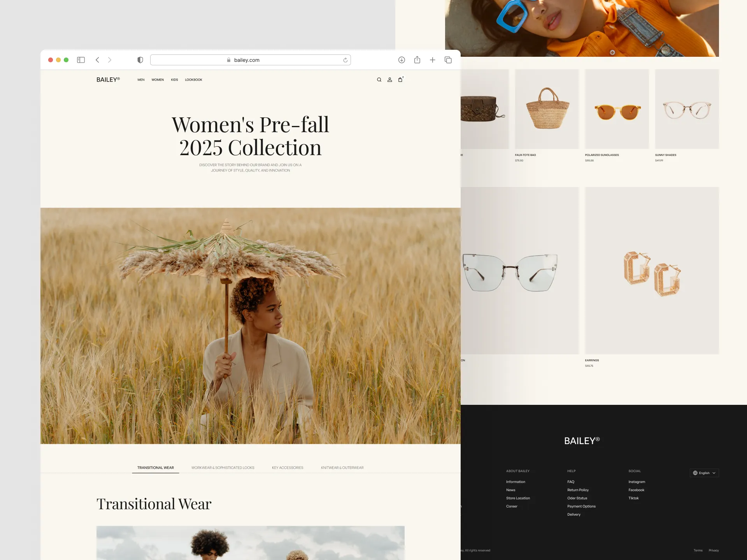Visit the Instagram social link
Screen dimensions: 747x560
click(x=637, y=482)
